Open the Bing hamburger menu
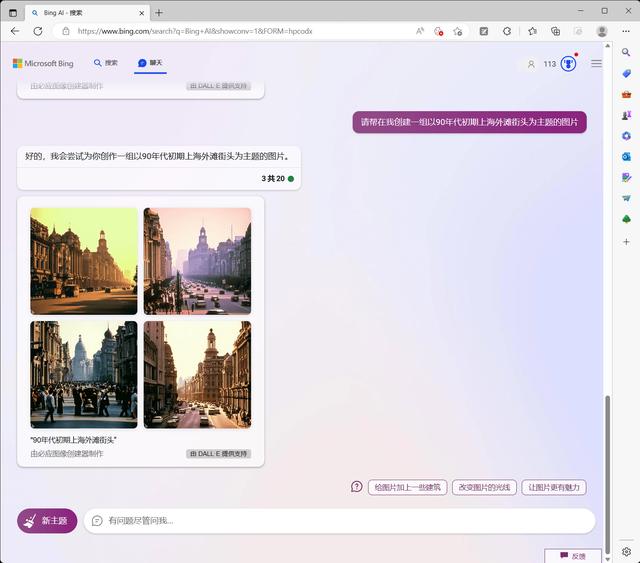The height and width of the screenshot is (563, 640). (x=596, y=64)
